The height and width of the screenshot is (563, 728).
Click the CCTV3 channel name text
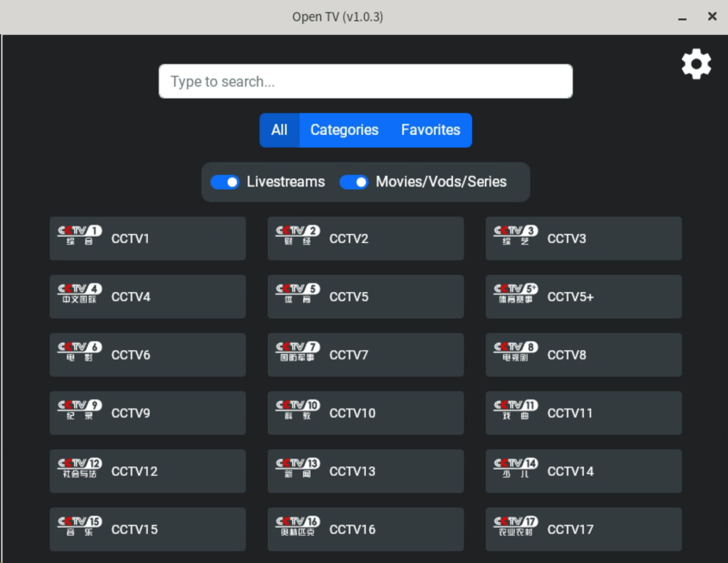point(567,239)
